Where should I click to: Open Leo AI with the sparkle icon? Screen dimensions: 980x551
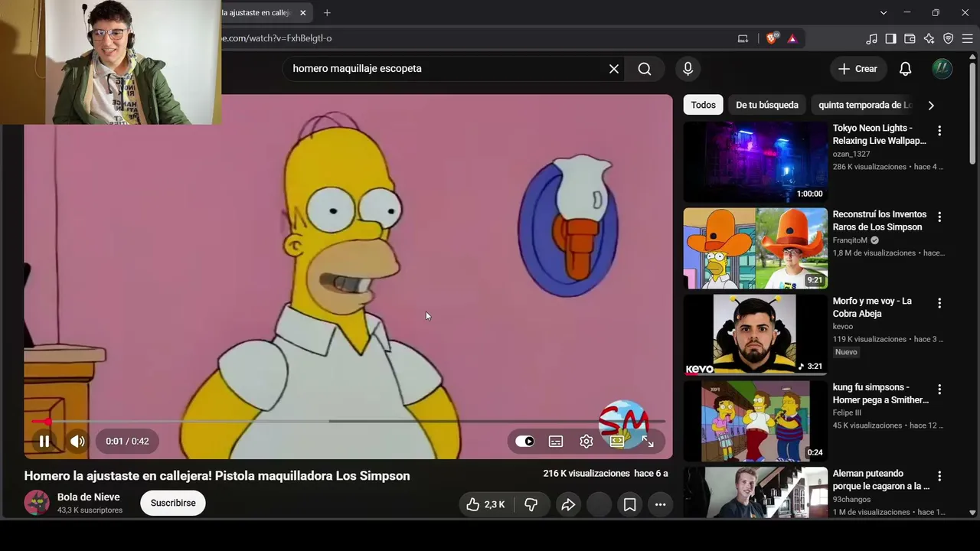929,38
